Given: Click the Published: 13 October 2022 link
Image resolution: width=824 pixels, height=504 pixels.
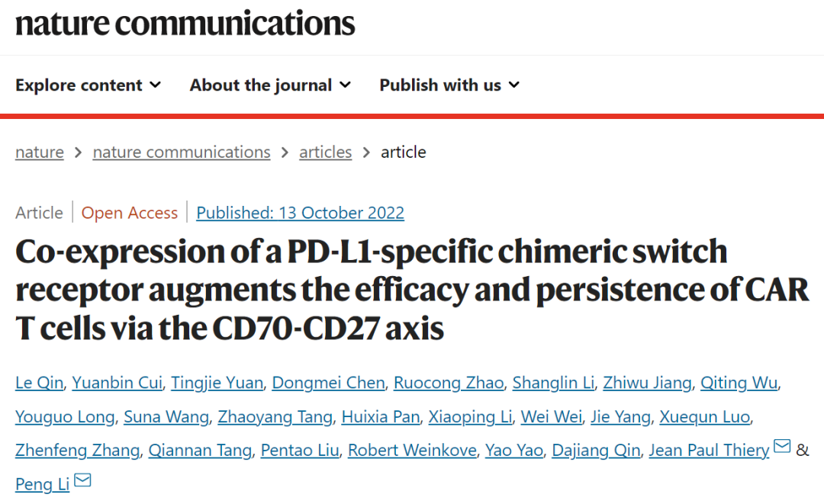Looking at the screenshot, I should (300, 213).
